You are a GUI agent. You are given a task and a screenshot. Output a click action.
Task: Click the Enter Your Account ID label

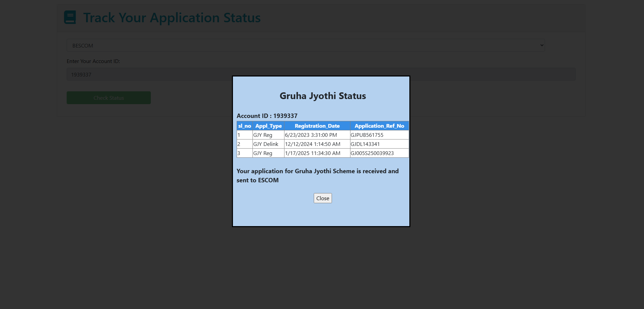tap(93, 61)
